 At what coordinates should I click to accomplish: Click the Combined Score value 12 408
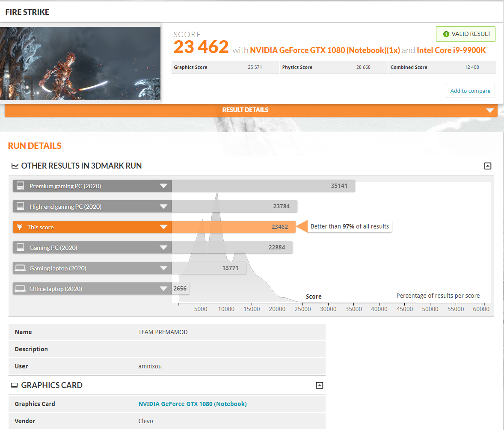[x=471, y=68]
